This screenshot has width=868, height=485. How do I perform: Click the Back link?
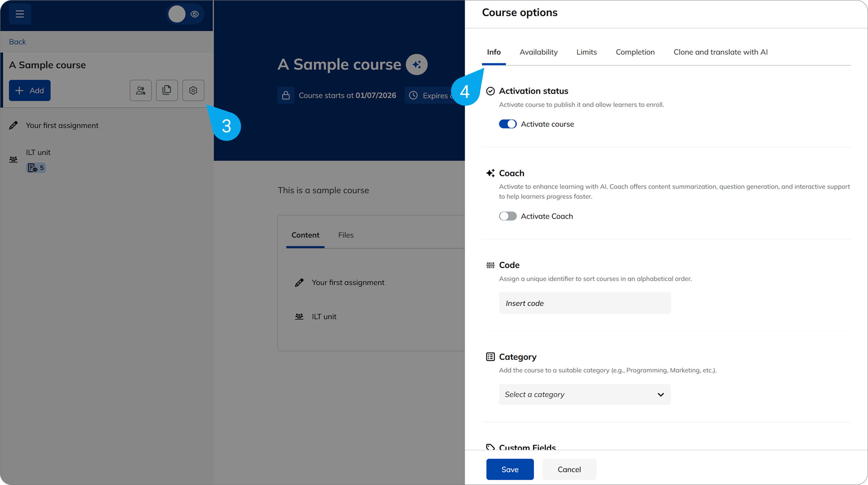tap(17, 42)
